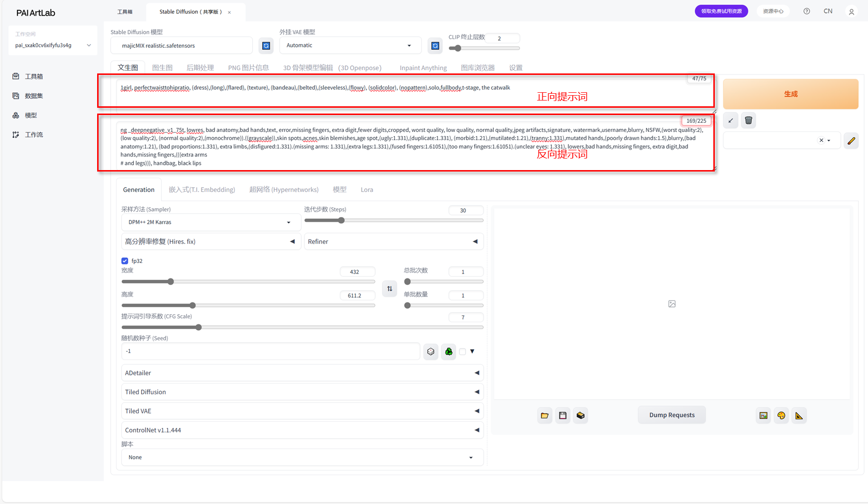The height and width of the screenshot is (504, 868).
Task: Clear the styles selection with the x
Action: (821, 141)
